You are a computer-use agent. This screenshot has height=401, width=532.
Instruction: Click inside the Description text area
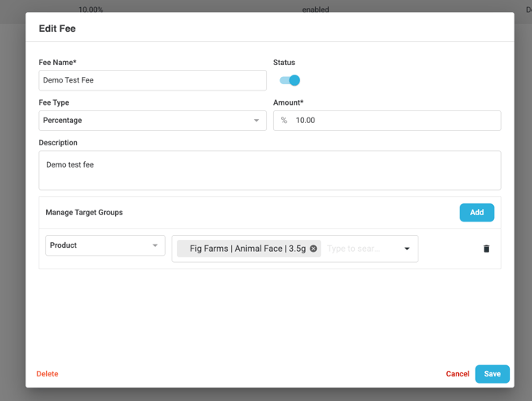coord(269,170)
